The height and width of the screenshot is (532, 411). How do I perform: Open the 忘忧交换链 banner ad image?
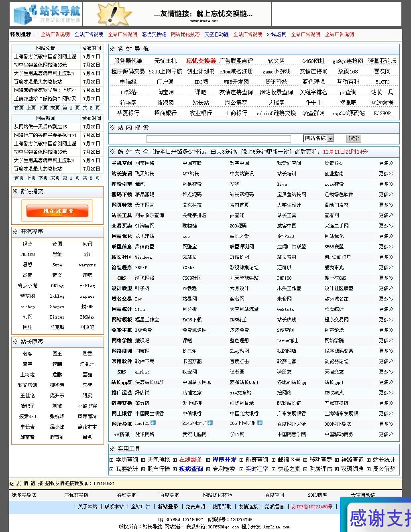177,14
